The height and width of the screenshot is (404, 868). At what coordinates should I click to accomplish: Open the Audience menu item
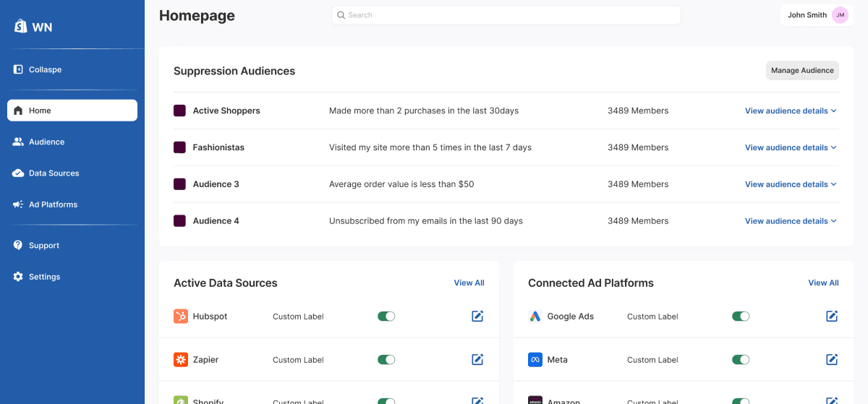pos(72,142)
